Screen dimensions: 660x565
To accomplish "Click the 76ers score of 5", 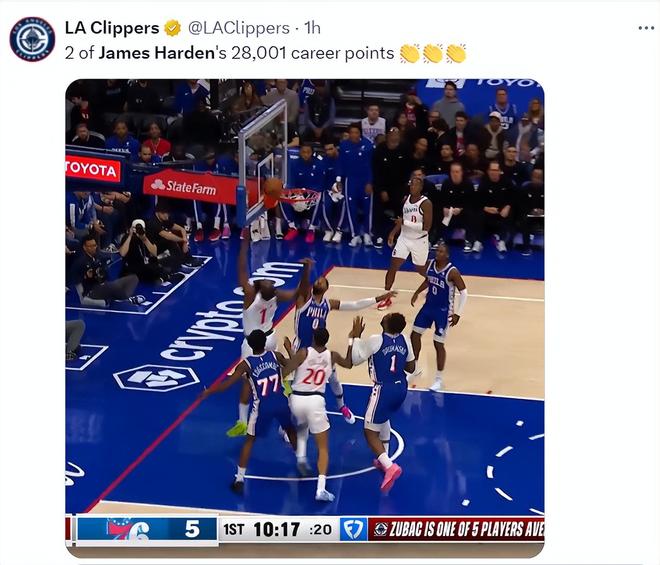I will [192, 529].
